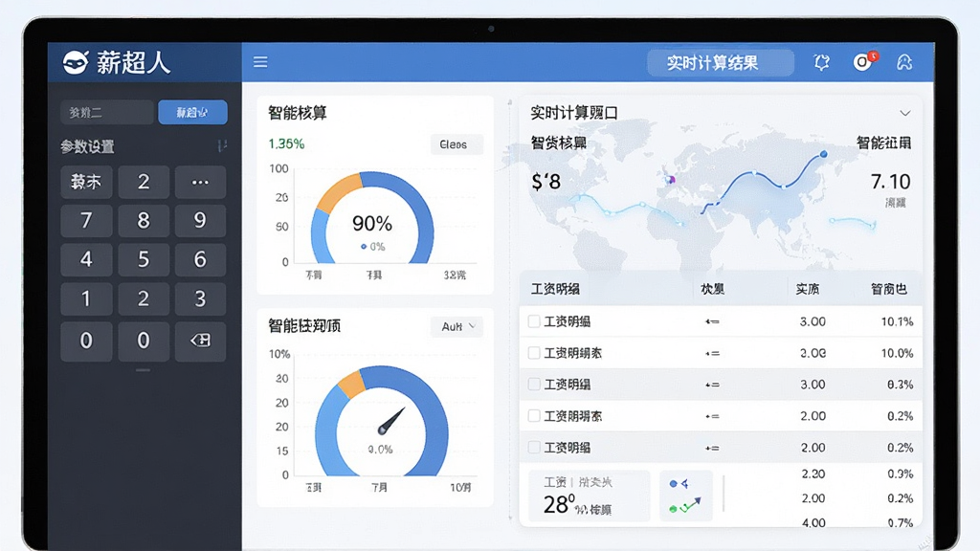Click the 7.10 figure on the map panel
Image resolution: width=980 pixels, height=551 pixels.
(891, 182)
